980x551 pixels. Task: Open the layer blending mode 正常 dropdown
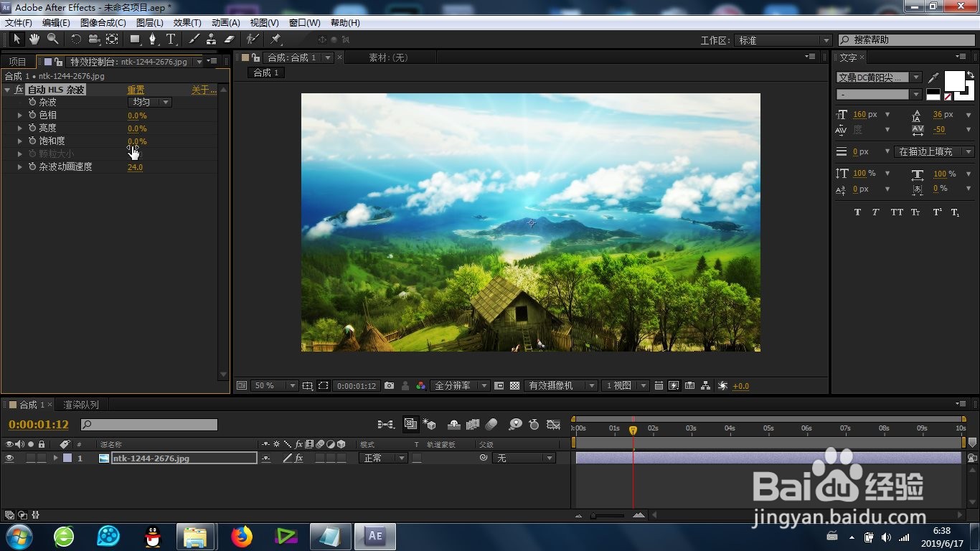tap(383, 458)
